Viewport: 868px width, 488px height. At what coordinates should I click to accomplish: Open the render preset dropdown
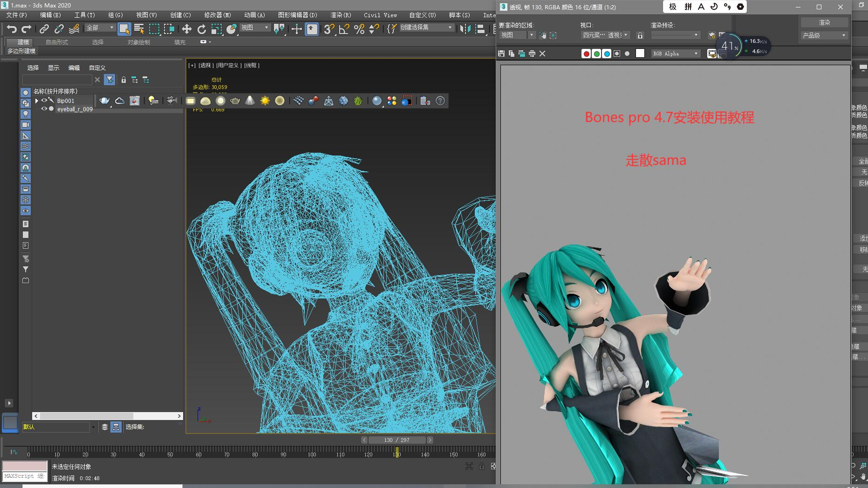676,35
